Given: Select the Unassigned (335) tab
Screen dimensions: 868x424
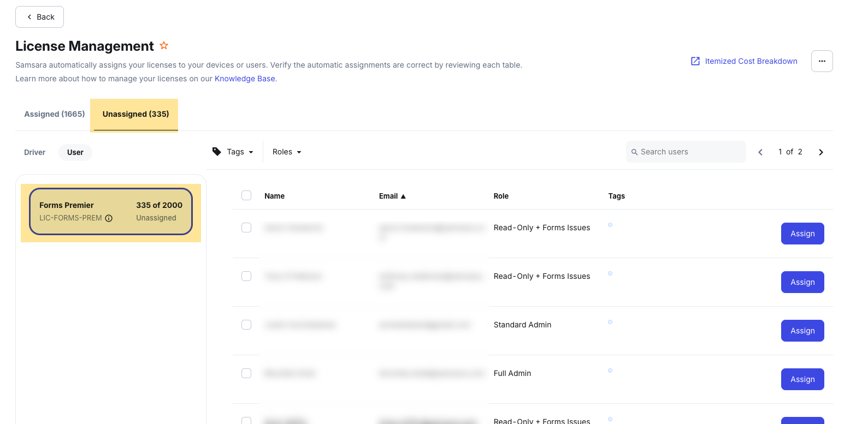Looking at the screenshot, I should pyautogui.click(x=135, y=114).
